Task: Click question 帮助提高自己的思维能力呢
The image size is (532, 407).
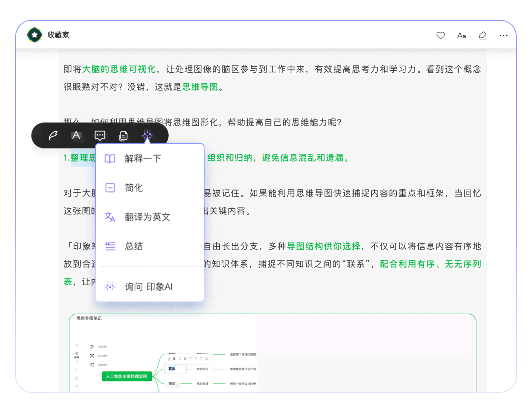Action: coord(284,122)
